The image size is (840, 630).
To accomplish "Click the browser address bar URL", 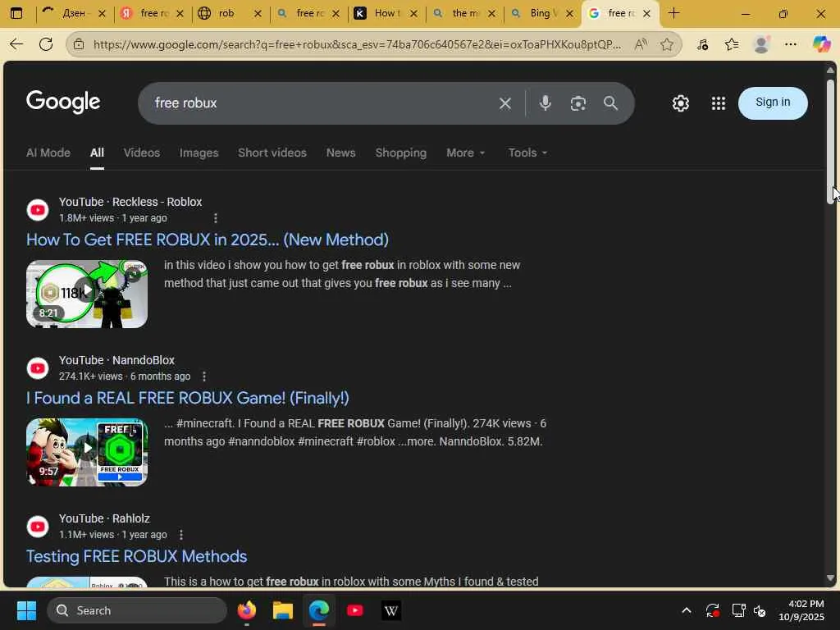I will pos(358,44).
